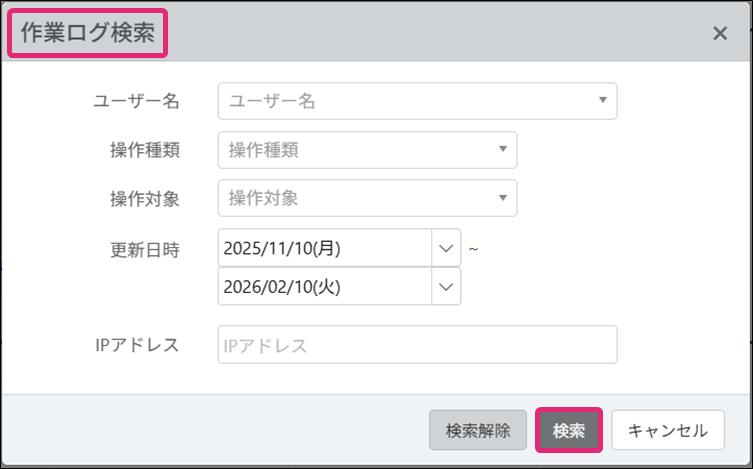Click the 2025/11/10(月) start date field
Viewport: 753px width, 469px height.
point(322,247)
